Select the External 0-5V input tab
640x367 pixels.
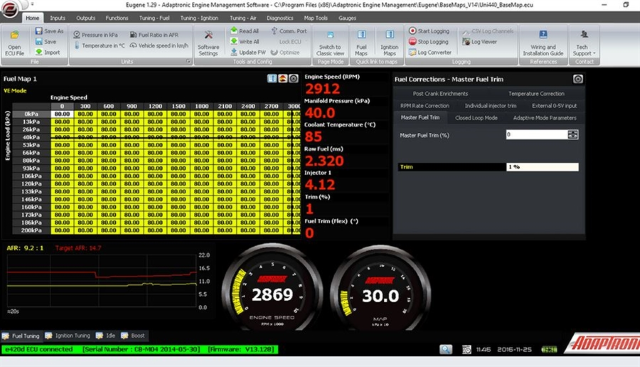pos(554,105)
